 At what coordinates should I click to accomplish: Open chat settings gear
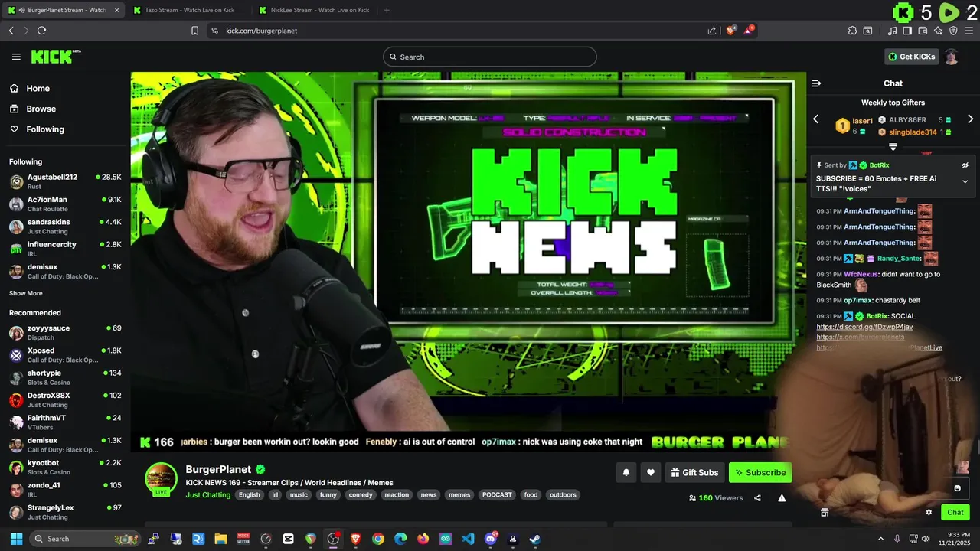[x=929, y=513]
